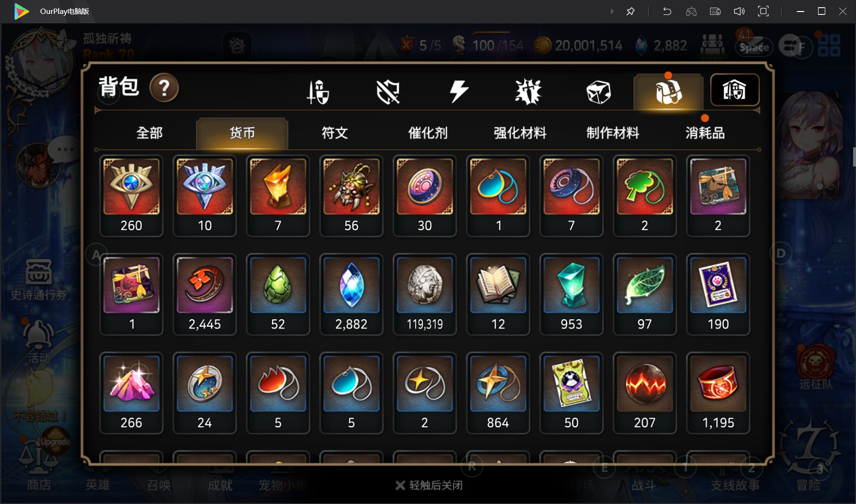This screenshot has width=856, height=504.
Task: Switch to the 全部 tab
Action: (x=150, y=133)
